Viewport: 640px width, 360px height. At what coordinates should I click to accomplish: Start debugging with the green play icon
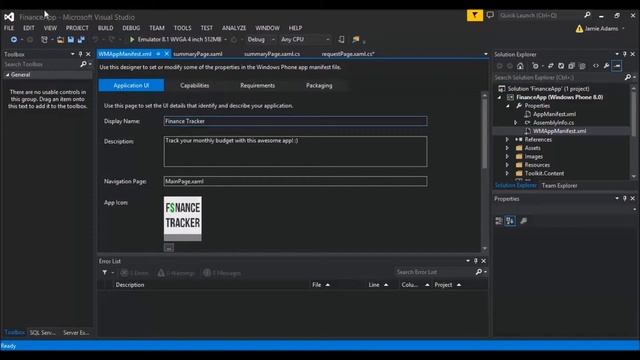[x=132, y=40]
